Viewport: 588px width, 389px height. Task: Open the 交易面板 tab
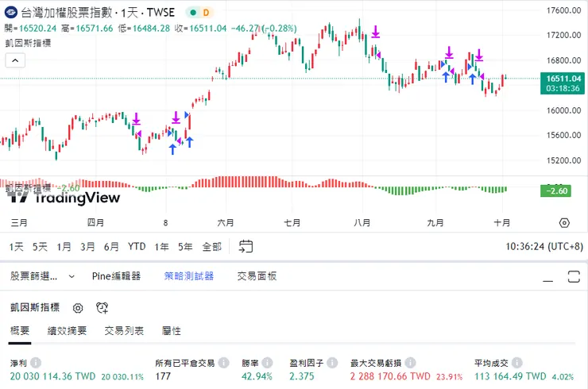[257, 276]
